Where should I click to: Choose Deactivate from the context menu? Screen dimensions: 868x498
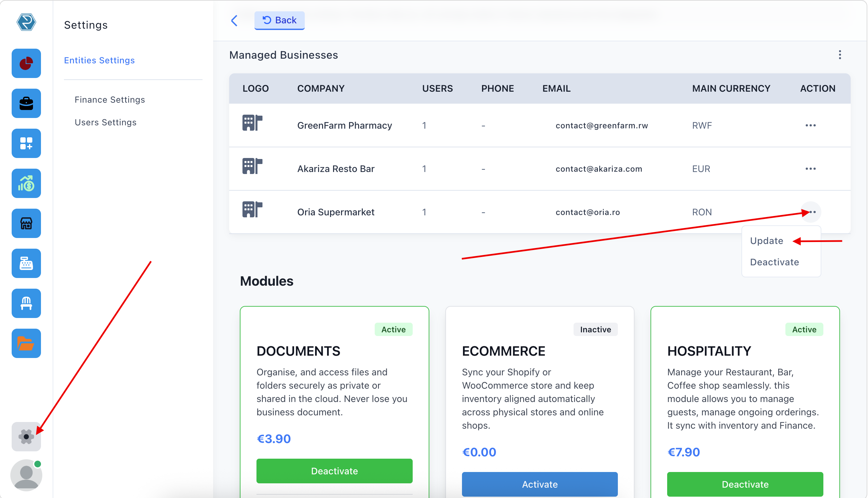(774, 262)
